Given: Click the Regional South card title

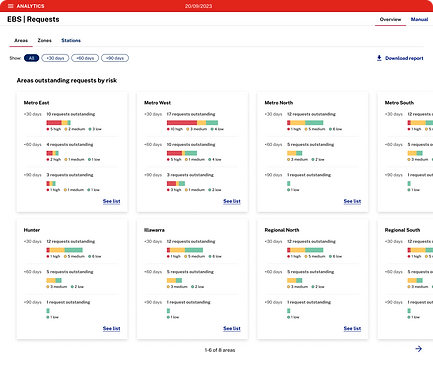Looking at the screenshot, I should click(402, 230).
